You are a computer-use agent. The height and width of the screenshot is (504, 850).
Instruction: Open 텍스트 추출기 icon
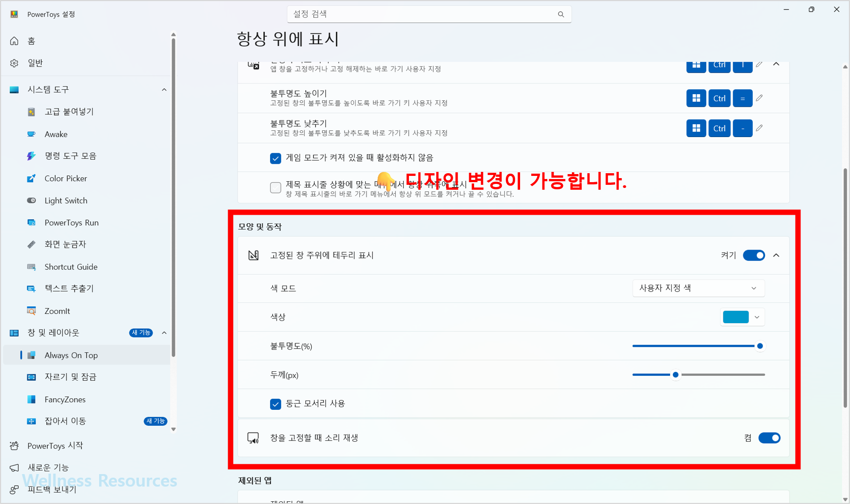click(31, 288)
